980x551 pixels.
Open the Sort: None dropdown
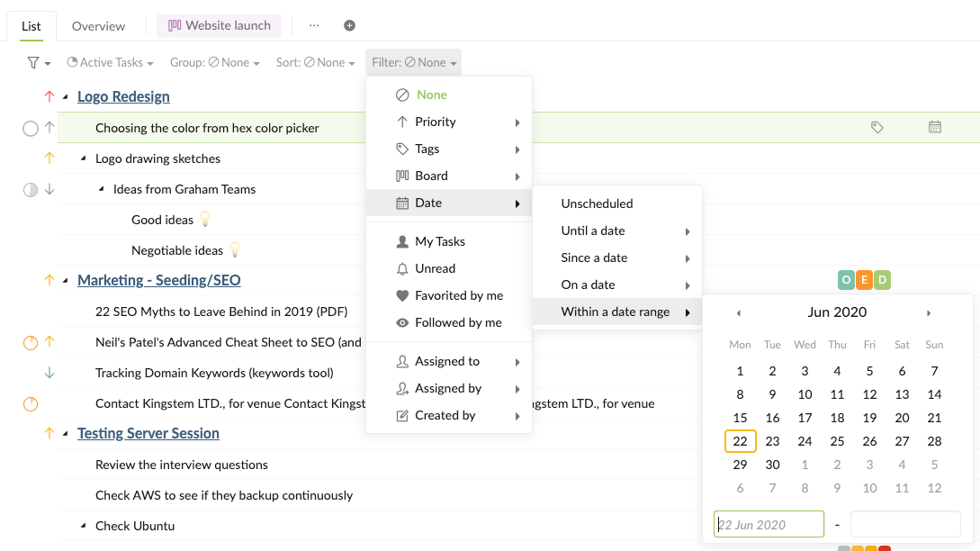pyautogui.click(x=316, y=62)
